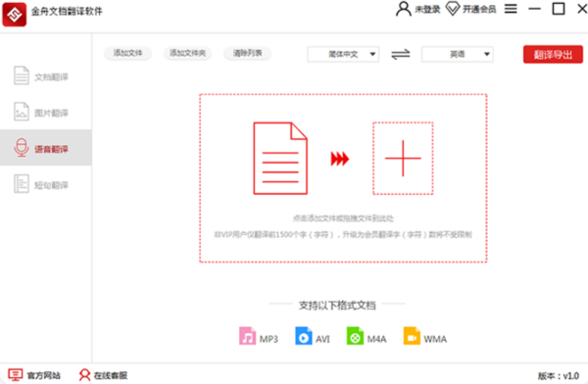
Task: Click the 点击添加文件或拖拽文件到此处 hint text
Action: coord(343,218)
